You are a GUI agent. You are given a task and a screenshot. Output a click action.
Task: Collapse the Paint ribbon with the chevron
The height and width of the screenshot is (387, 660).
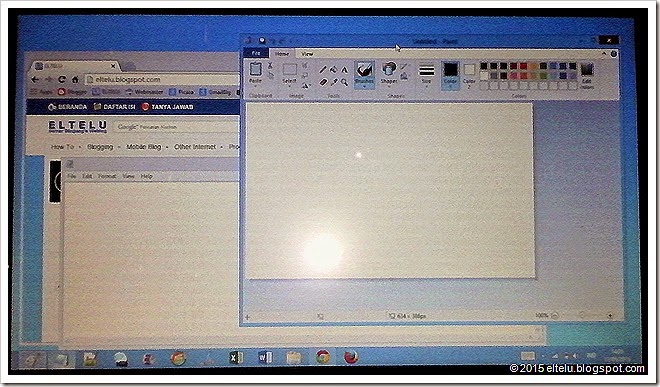[x=604, y=54]
